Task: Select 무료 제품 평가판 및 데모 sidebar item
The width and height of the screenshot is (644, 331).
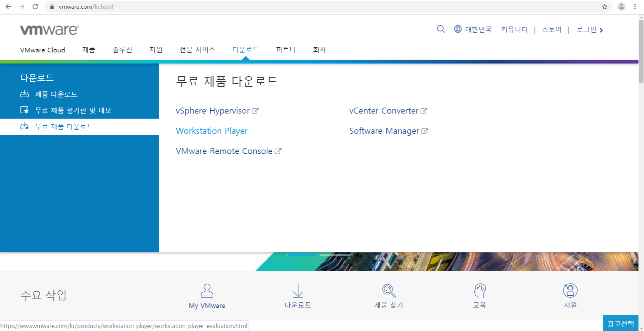Action: pyautogui.click(x=73, y=110)
